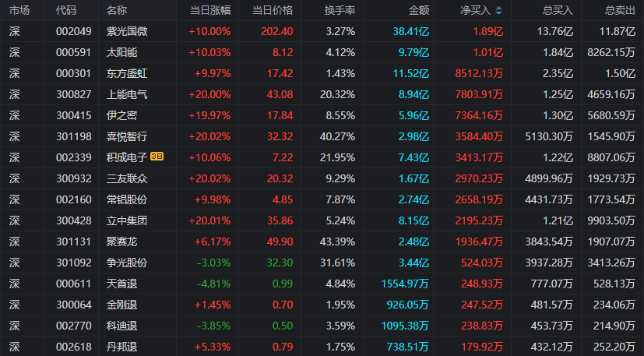This screenshot has width=644, height=356.
Task: Open stock 伊之密
Action: [x=122, y=115]
